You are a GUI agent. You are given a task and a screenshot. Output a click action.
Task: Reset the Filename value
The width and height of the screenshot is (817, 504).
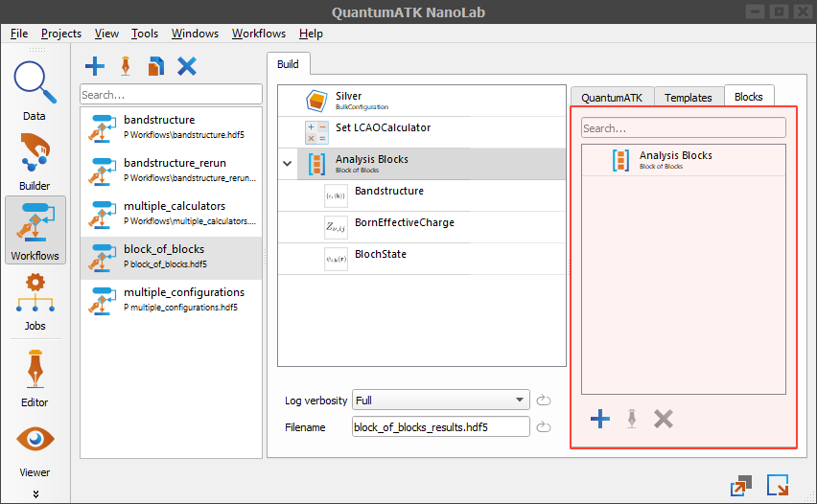544,427
